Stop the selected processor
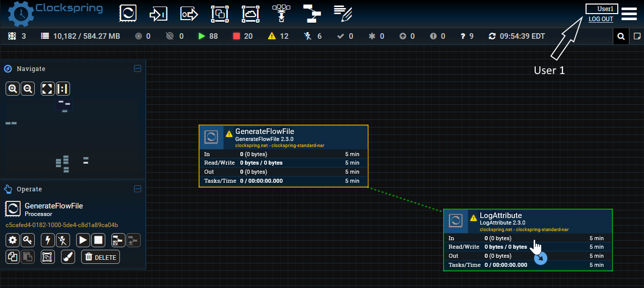Viewport: 644px width, 288px height. tap(98, 240)
